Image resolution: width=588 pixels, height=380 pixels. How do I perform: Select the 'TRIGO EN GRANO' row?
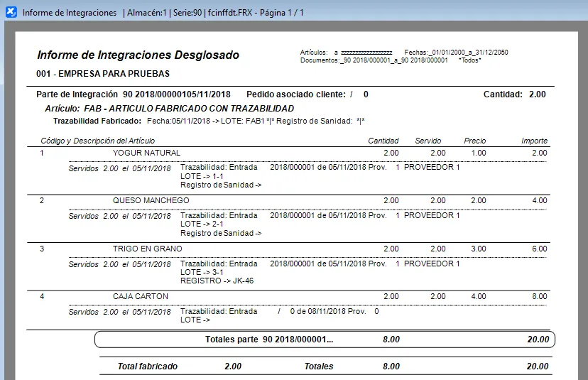coord(147,249)
